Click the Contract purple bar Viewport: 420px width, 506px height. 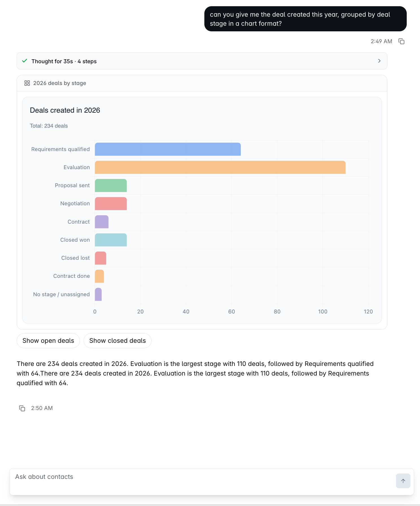(102, 222)
